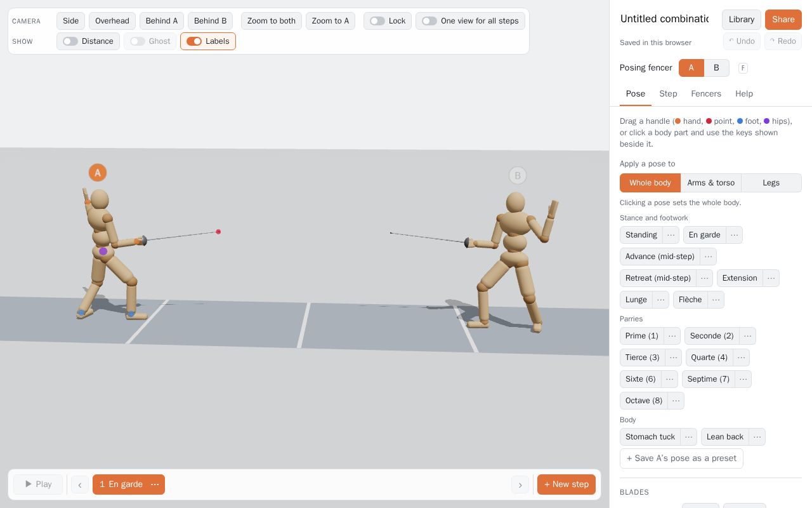812x508 pixels.
Task: Click the orange hand handle on fencer A's sword
Action: 137,241
